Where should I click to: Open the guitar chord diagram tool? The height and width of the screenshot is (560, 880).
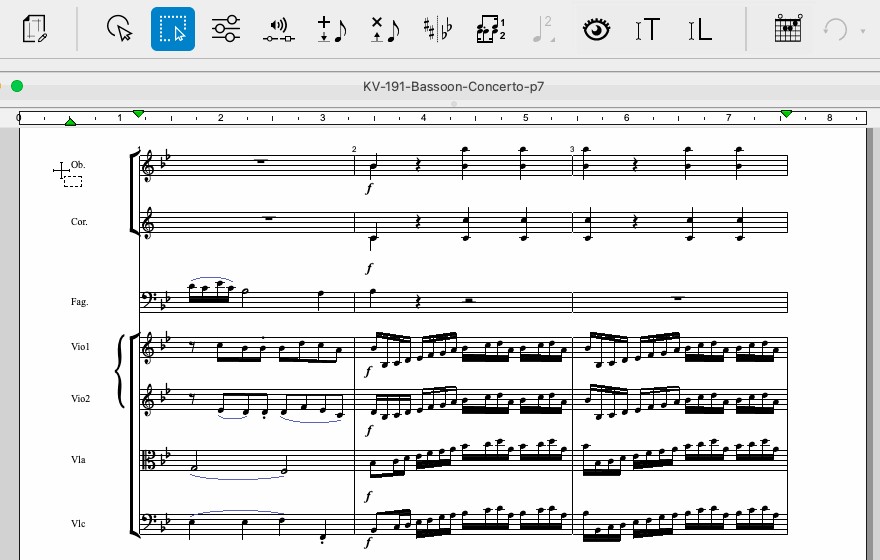(788, 29)
